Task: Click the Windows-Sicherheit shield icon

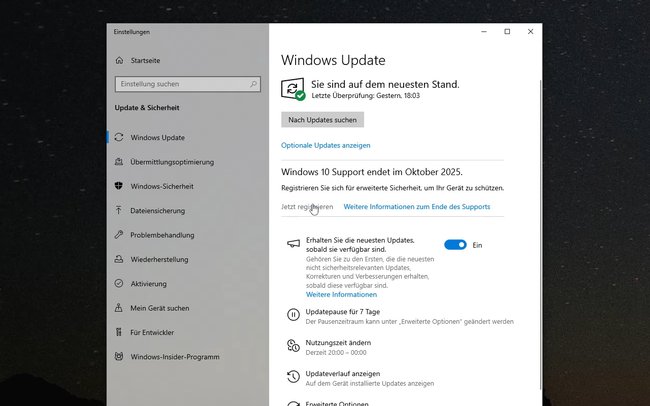Action: point(119,186)
